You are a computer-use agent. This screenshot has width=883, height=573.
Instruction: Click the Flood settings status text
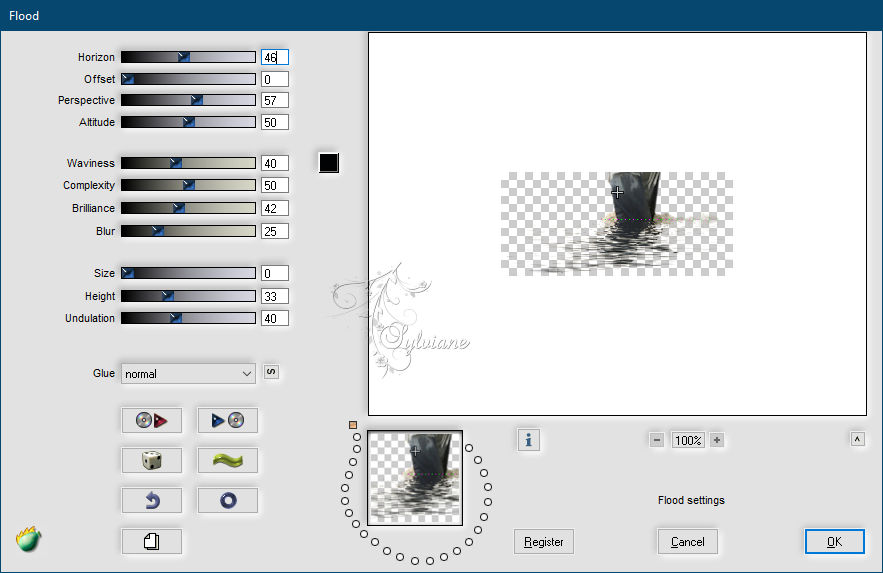(x=691, y=500)
